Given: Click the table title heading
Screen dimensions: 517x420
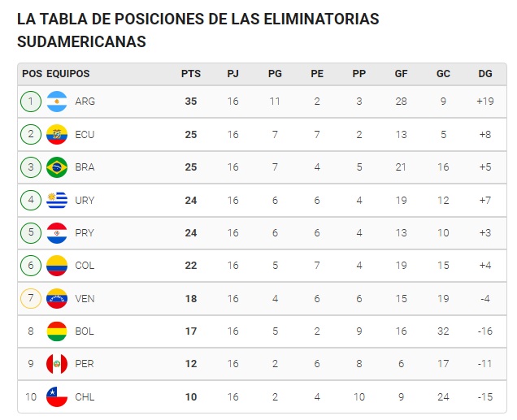Looking at the screenshot, I should pos(198,30).
